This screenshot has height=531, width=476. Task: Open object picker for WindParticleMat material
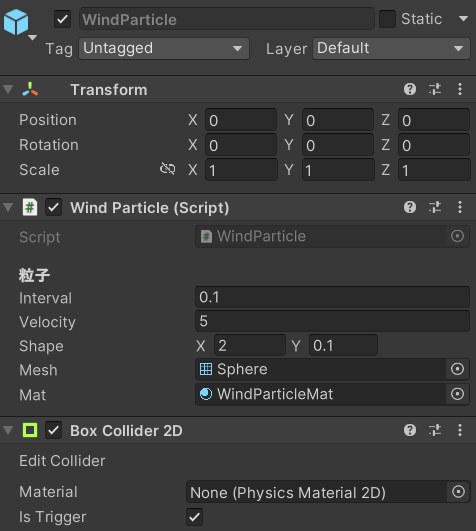point(457,394)
